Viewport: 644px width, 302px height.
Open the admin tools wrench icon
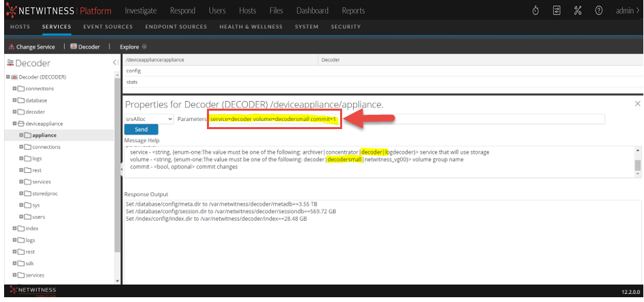578,10
